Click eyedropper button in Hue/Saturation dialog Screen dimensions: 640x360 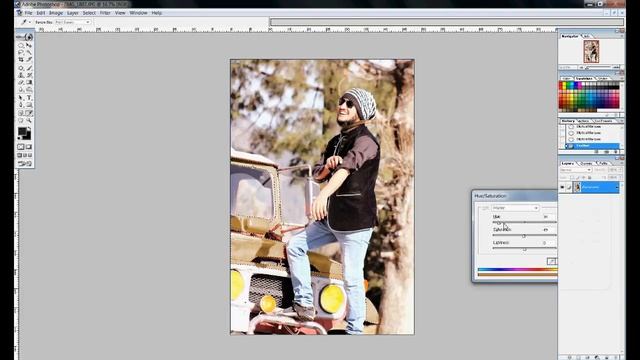tap(551, 261)
